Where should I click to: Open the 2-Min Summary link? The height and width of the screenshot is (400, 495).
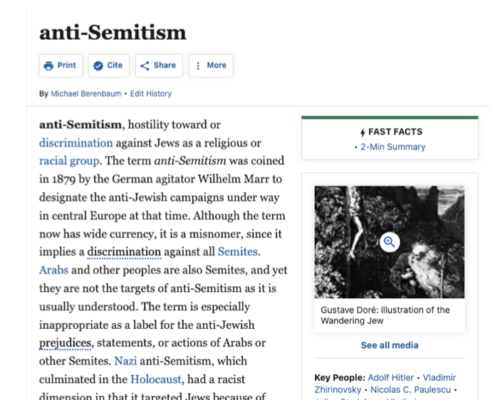click(393, 147)
